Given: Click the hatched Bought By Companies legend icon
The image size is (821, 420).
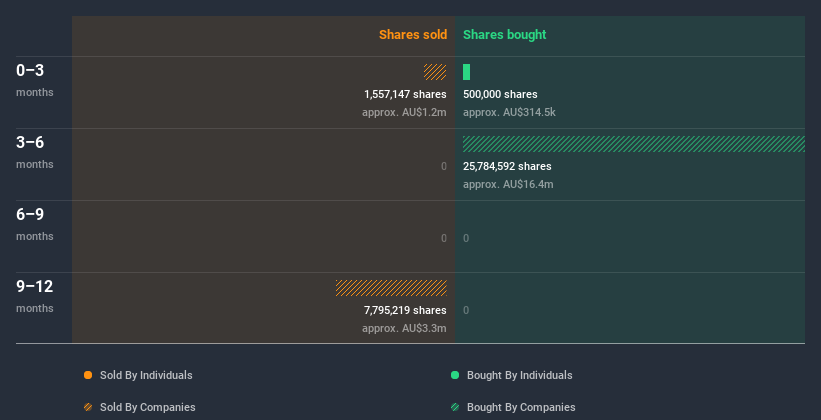Looking at the screenshot, I should [x=455, y=407].
